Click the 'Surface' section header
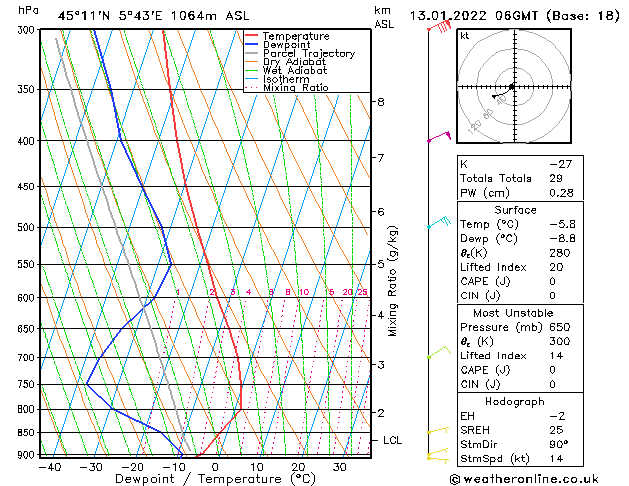 515,210
